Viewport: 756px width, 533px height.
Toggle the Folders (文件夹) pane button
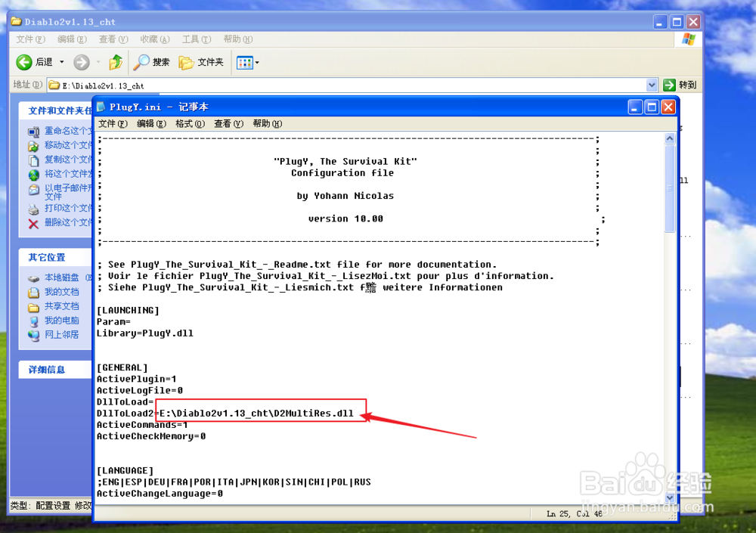tap(201, 62)
